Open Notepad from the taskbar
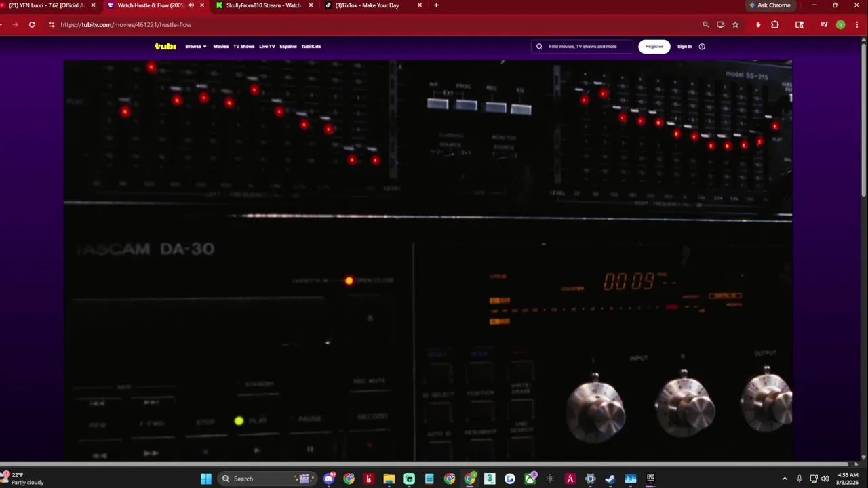Viewport: 868px width, 488px height. (429, 479)
